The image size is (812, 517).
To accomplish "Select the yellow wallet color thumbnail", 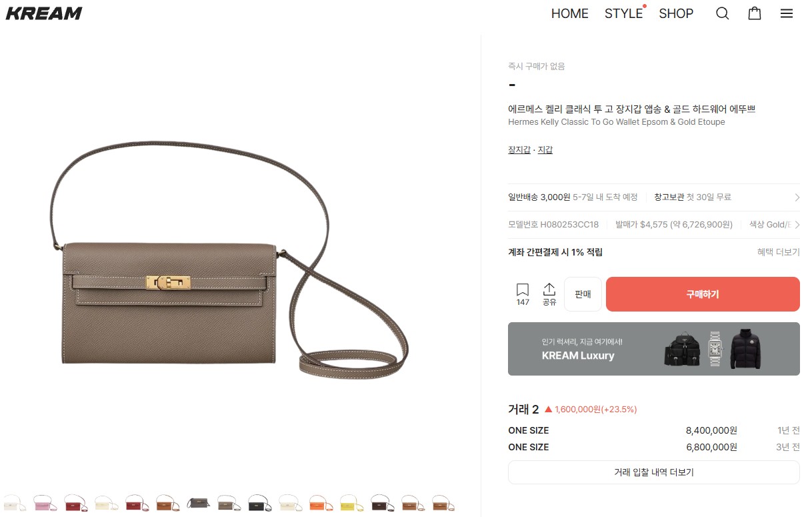I will pyautogui.click(x=351, y=503).
